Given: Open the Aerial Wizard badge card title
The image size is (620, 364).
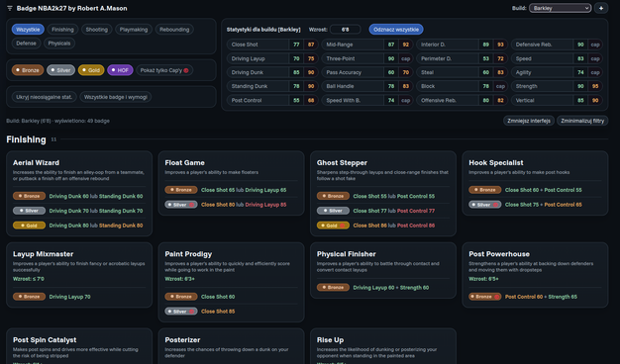Looking at the screenshot, I should point(36,162).
